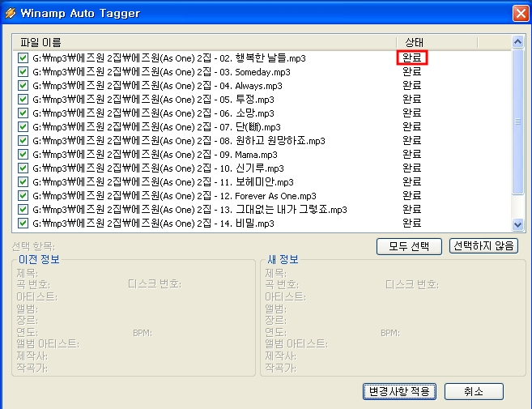
Task: Select file name 13. 그대없는 내가 그렇죠.mp3
Action: coord(190,210)
